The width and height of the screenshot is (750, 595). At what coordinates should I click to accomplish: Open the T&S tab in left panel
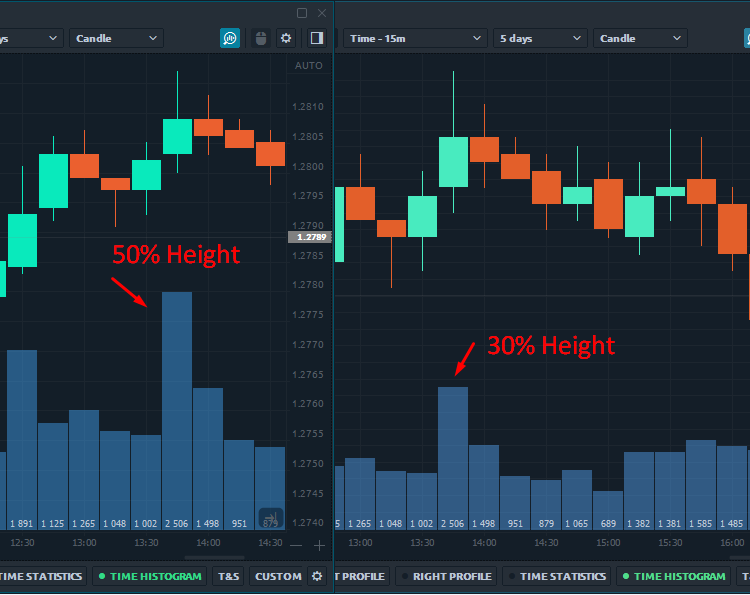[x=229, y=576]
